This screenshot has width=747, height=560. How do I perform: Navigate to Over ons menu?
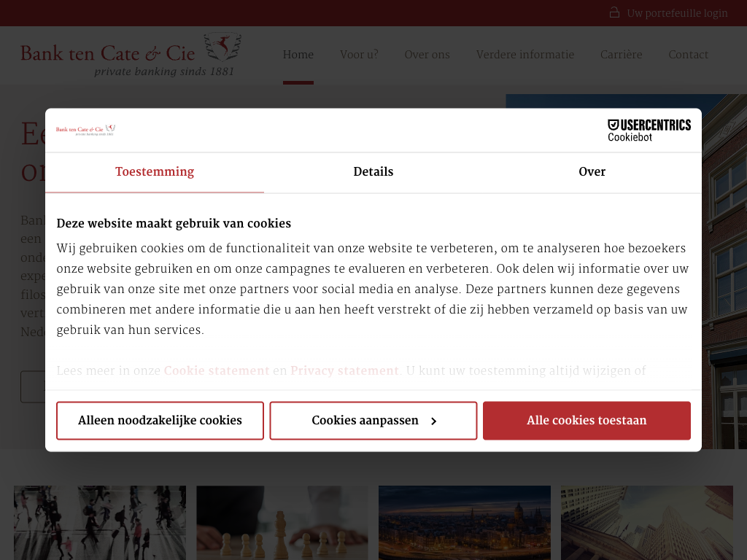pyautogui.click(x=427, y=55)
